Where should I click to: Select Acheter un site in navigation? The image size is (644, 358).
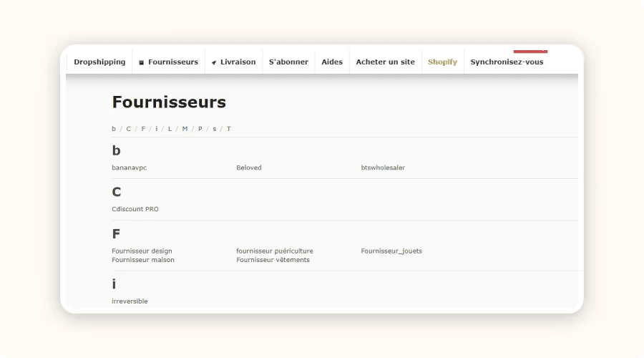[x=385, y=62]
